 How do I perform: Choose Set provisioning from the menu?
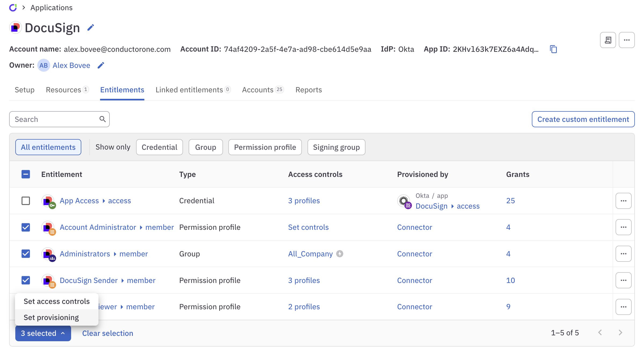(51, 317)
